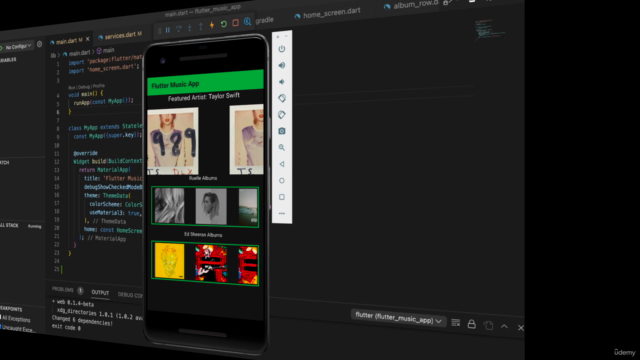Viewport: 640px width, 360px height.
Task: Open launch configuration gear icon
Action: click(40, 44)
